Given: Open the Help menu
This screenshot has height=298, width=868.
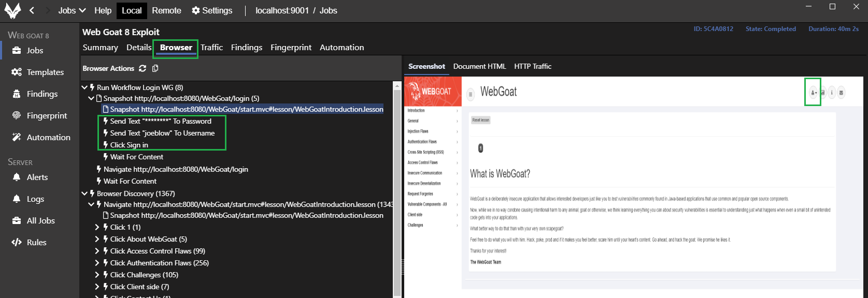Looking at the screenshot, I should pyautogui.click(x=103, y=10).
